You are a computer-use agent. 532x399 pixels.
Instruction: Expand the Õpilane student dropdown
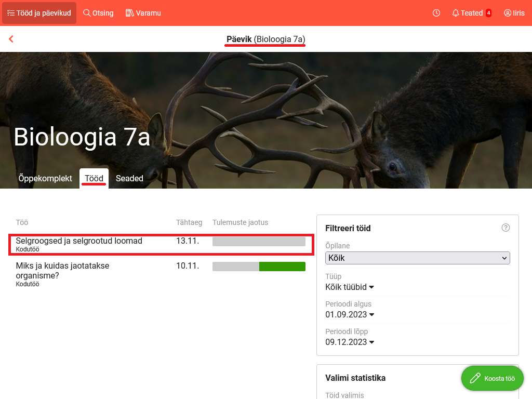[417, 258]
